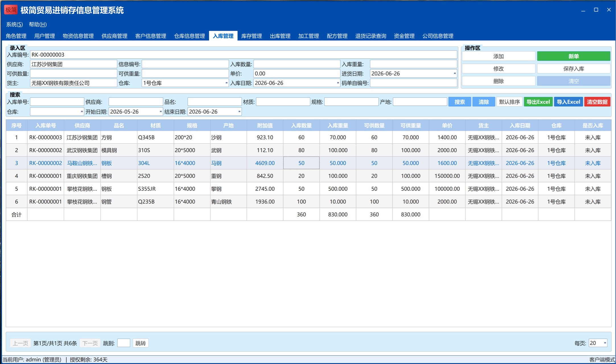This screenshot has width=616, height=364.
Task: Click the 码单自编号 input field
Action: [x=414, y=83]
